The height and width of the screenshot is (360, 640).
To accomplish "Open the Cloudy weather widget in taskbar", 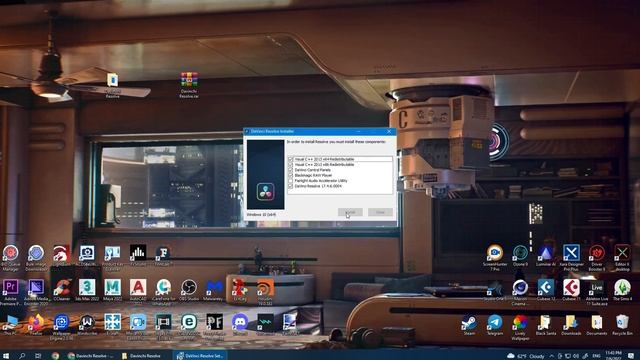I will [x=526, y=356].
